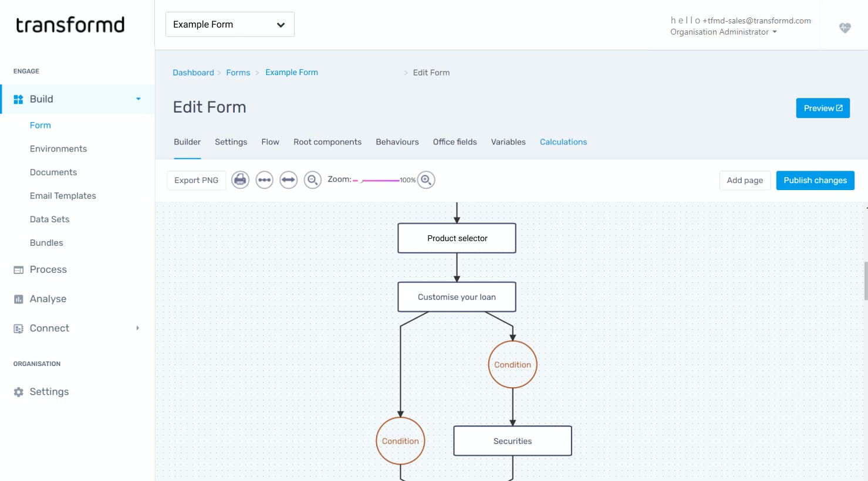Screen dimensions: 868x481
Task: Click the print flowchart icon
Action: point(240,180)
